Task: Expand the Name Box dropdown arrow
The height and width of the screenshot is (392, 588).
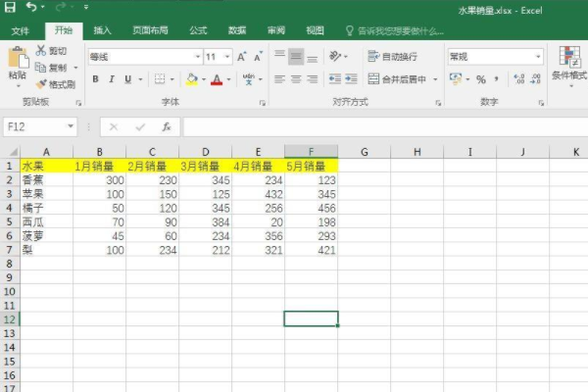Action: pos(71,126)
